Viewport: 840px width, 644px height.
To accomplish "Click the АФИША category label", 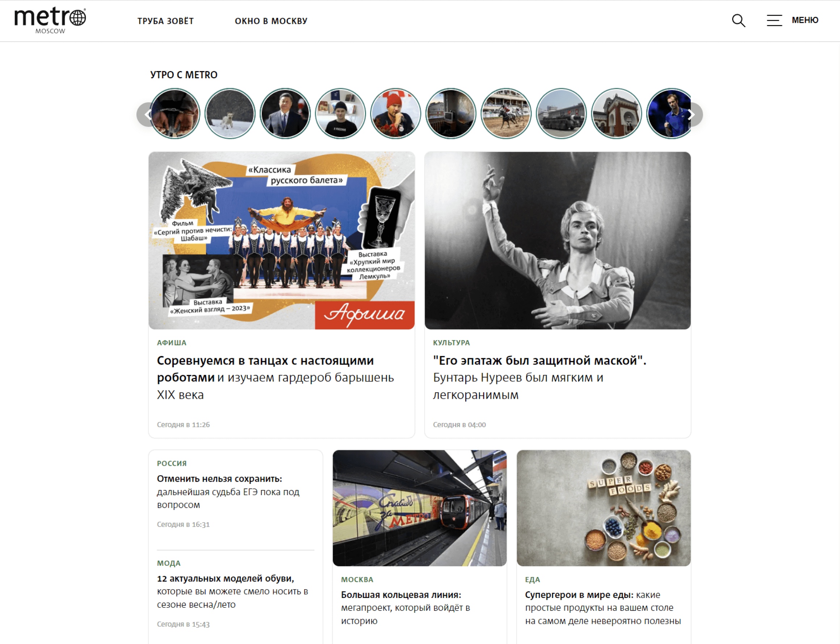I will (172, 343).
